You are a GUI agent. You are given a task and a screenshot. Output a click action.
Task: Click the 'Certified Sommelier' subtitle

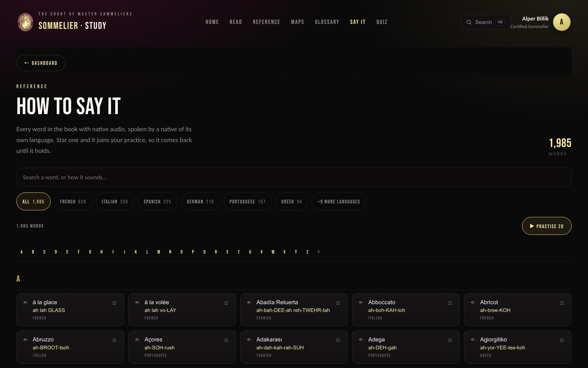pos(529,26)
